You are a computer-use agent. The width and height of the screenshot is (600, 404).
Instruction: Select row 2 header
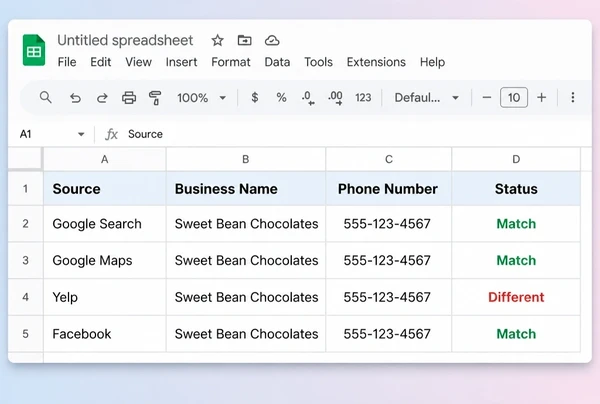25,223
